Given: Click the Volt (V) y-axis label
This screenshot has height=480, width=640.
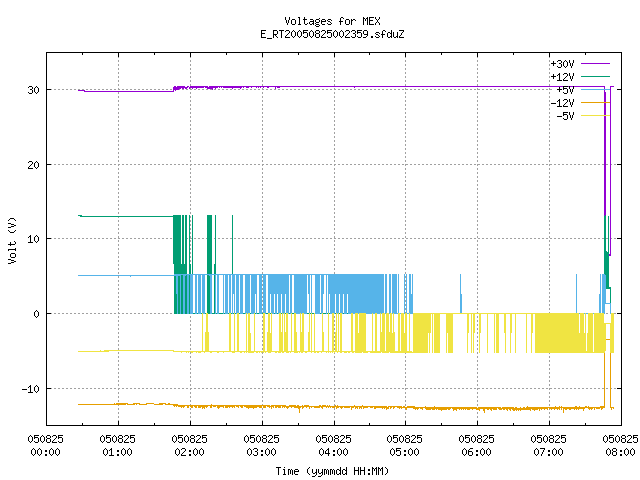Looking at the screenshot, I should click(x=12, y=241).
